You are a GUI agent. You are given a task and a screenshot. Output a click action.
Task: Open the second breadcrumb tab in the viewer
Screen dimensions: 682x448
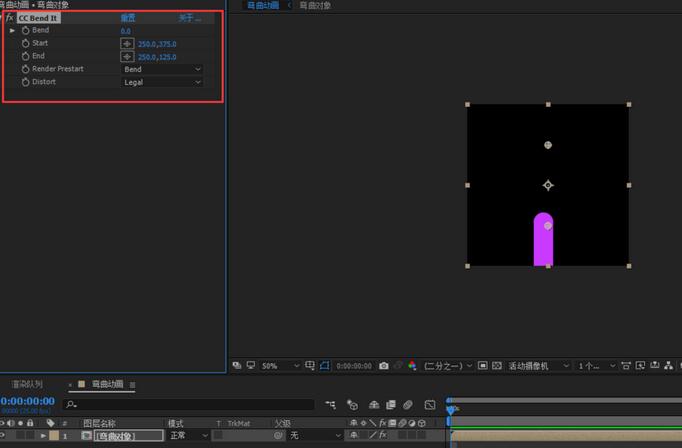[315, 6]
